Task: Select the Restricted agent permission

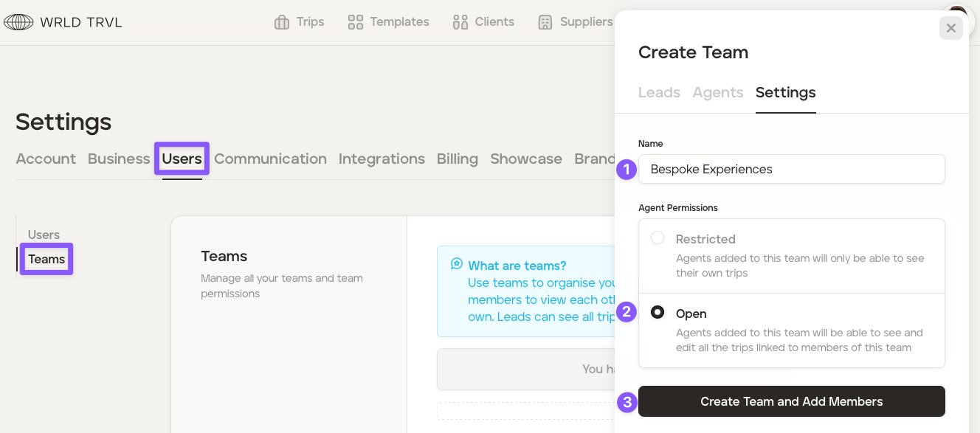Action: [x=658, y=238]
